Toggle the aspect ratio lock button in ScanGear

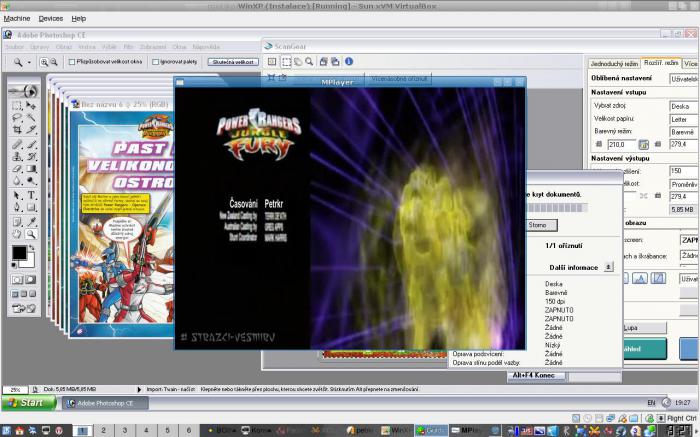pyautogui.click(x=643, y=144)
